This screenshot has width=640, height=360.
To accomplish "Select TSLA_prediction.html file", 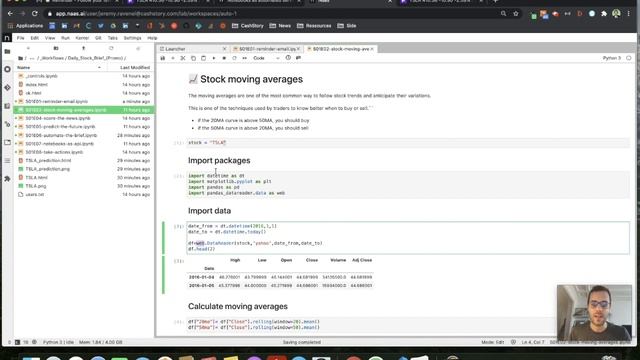I will pyautogui.click(x=84, y=160).
